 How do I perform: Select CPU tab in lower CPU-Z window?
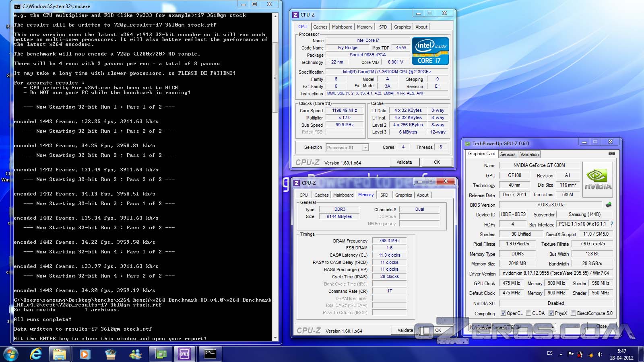pyautogui.click(x=303, y=195)
